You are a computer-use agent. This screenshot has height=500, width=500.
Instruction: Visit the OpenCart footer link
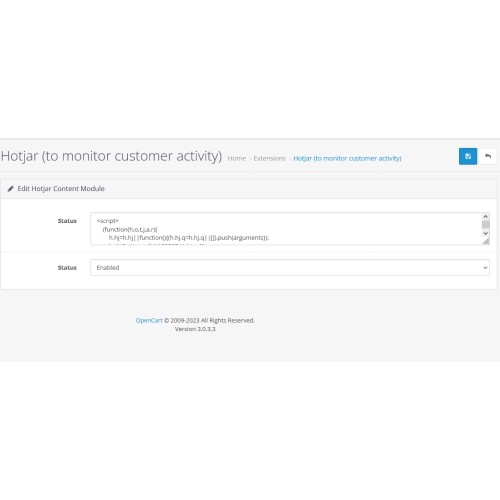(149, 320)
